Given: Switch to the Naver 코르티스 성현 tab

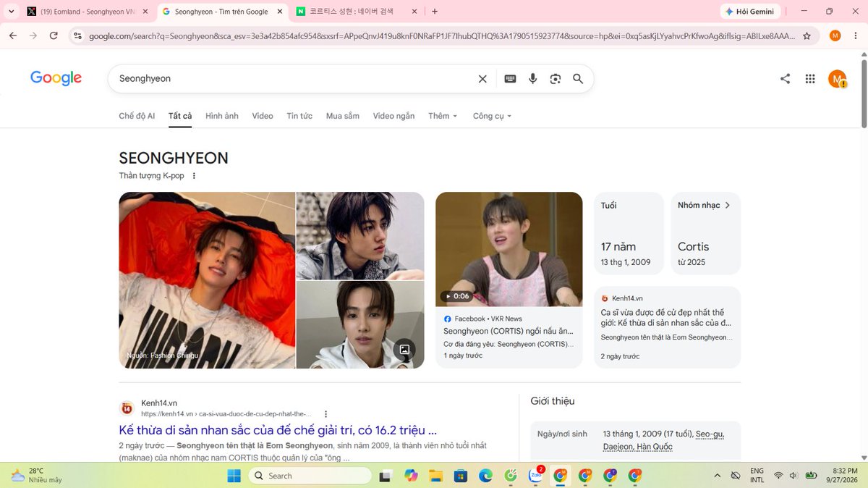Looking at the screenshot, I should tap(353, 12).
